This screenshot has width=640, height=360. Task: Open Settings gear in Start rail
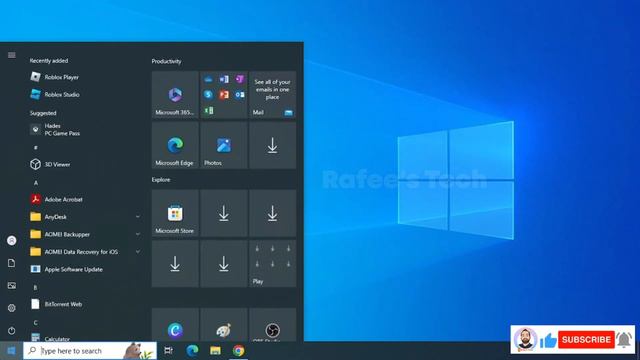click(11, 308)
